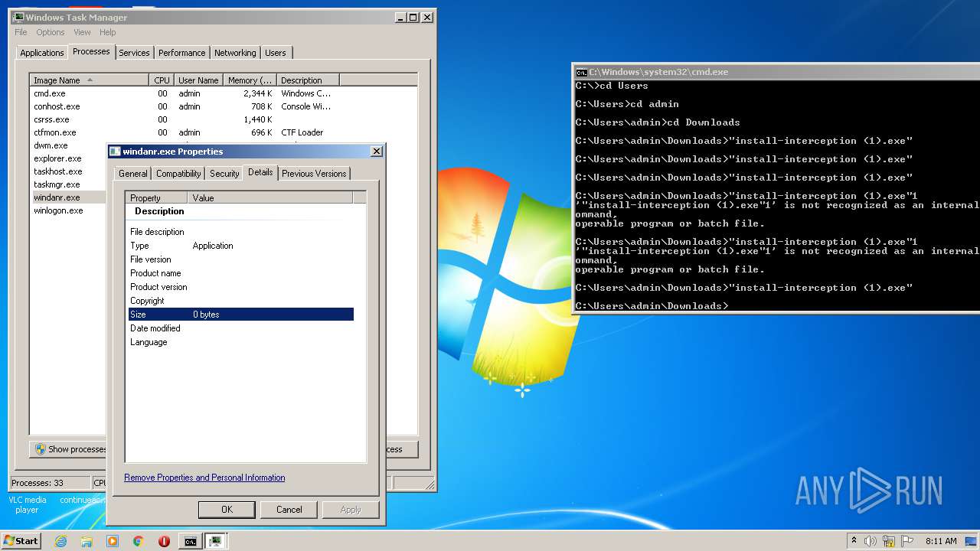Screen dimensions: 980x551
Task: Sort processes by User Name column
Action: (x=198, y=80)
